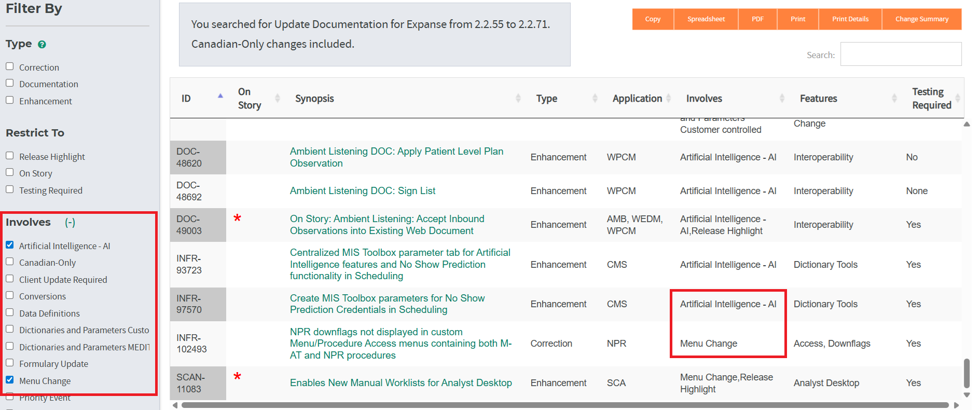Open Ambient Listening DOC: Sign List link
The width and height of the screenshot is (980, 410).
click(x=362, y=191)
